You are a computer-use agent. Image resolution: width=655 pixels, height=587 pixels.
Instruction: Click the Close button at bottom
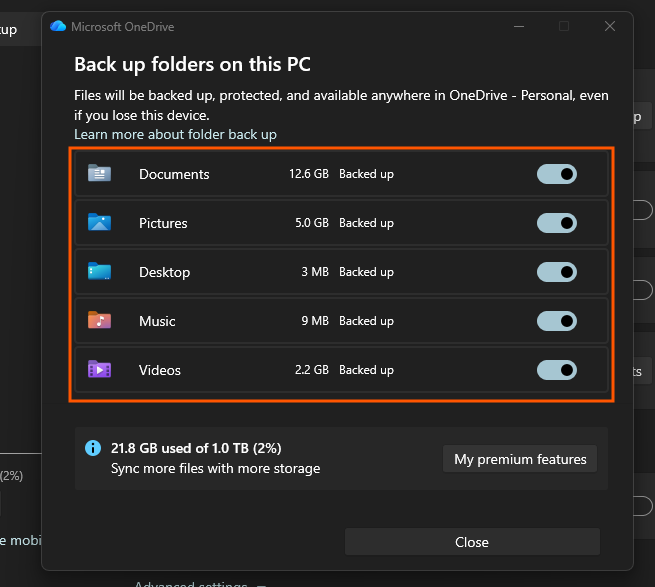tap(472, 542)
